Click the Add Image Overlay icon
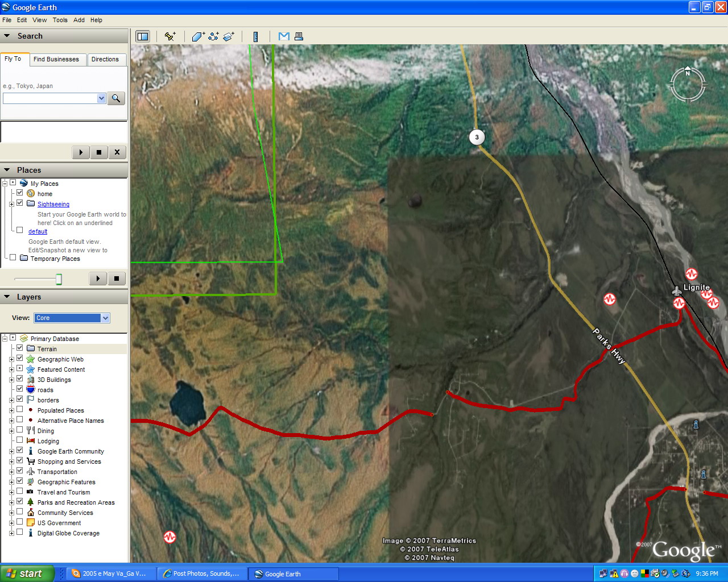728x582 pixels. point(229,36)
